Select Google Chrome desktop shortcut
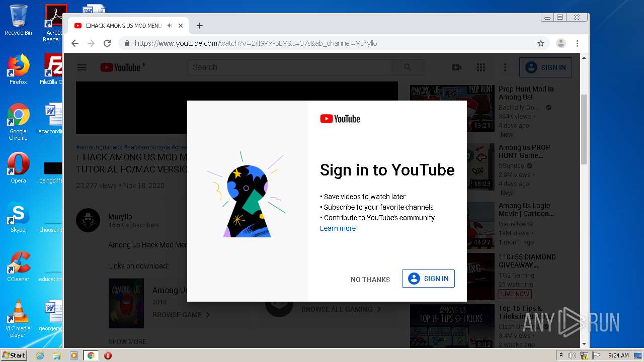 point(18,122)
